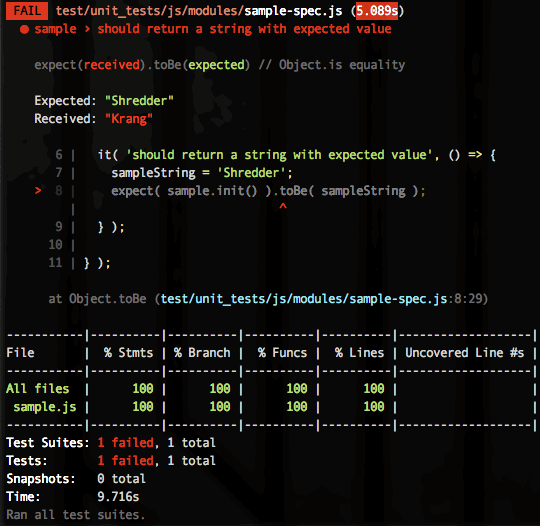The height and width of the screenshot is (526, 540).
Task: Click the Uncovered Line #s column header
Action: click(x=465, y=352)
